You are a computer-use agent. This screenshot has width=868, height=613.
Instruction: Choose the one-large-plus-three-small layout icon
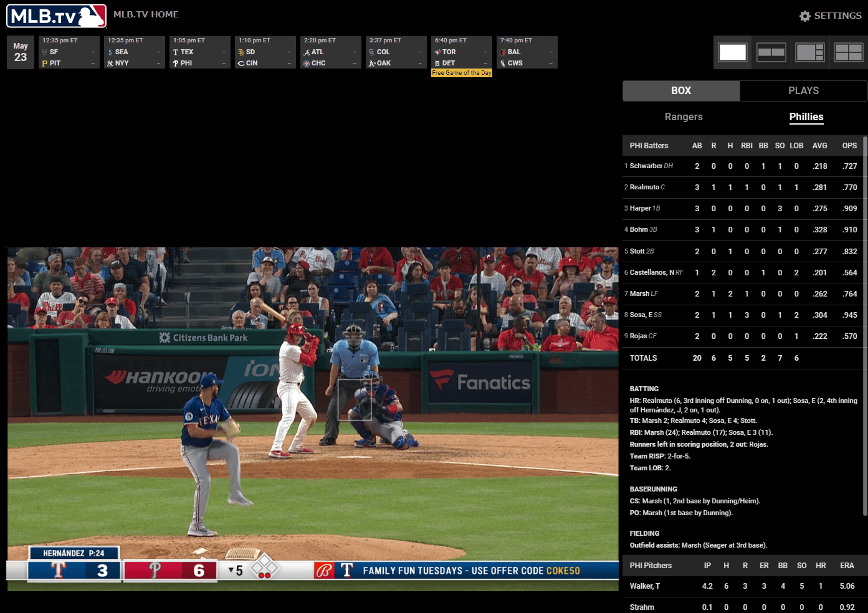pos(810,52)
